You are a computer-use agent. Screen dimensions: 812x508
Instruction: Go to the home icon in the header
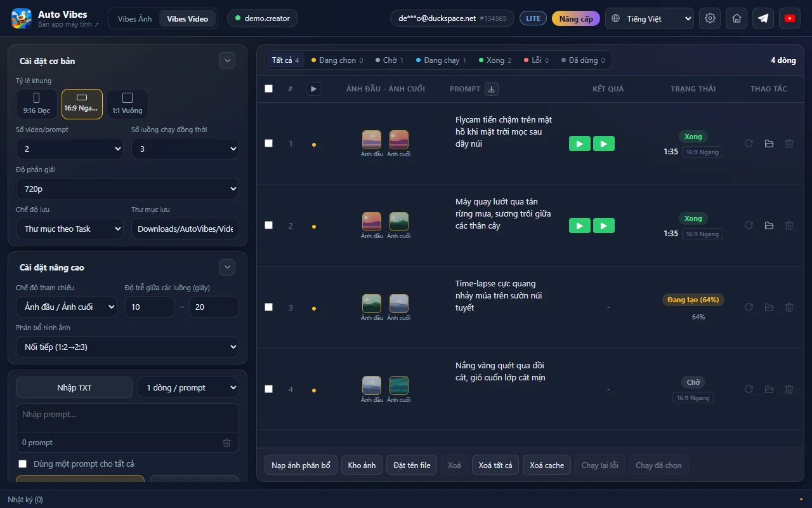tap(737, 18)
